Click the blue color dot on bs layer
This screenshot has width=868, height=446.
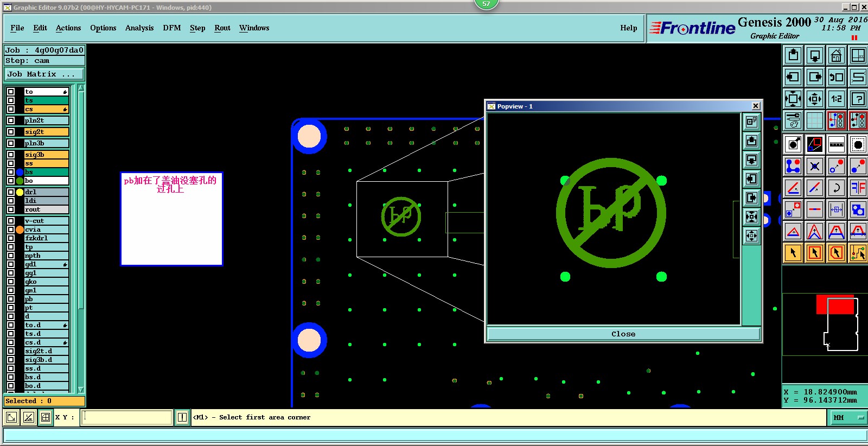pos(20,172)
